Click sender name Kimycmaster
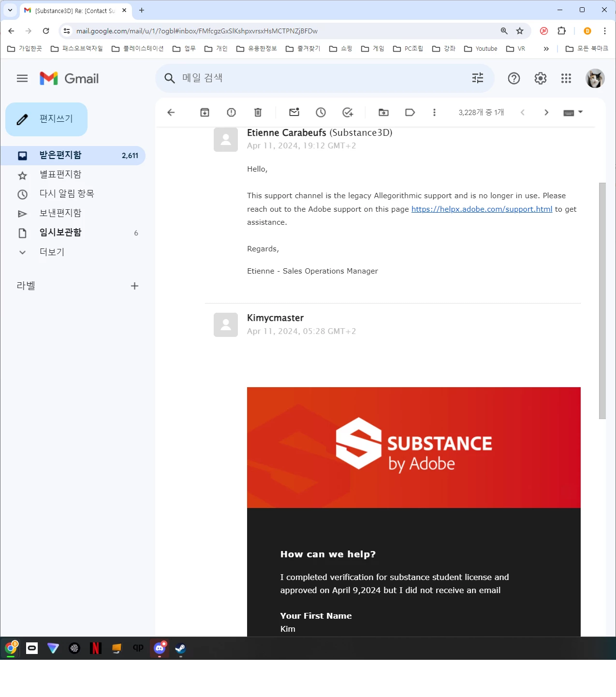The height and width of the screenshot is (697, 616). [275, 318]
